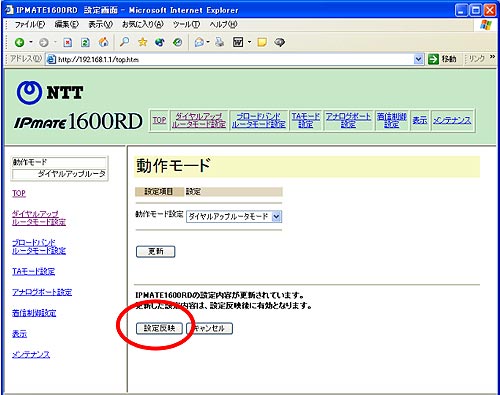This screenshot has height=395, width=500.
Task: Click TOP link in left sidebar
Action: pyautogui.click(x=19, y=193)
